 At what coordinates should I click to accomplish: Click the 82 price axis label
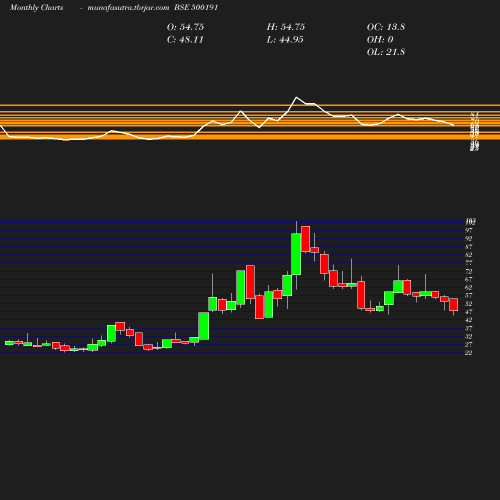469,255
